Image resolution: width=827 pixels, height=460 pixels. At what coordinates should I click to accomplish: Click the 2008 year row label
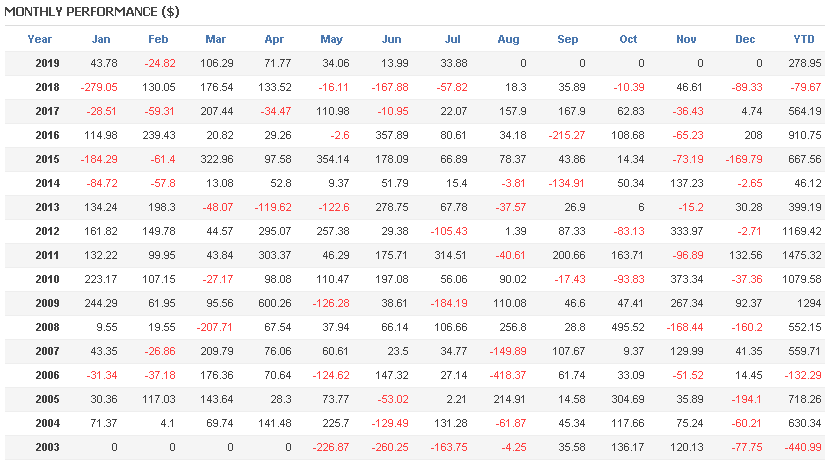[x=47, y=328]
